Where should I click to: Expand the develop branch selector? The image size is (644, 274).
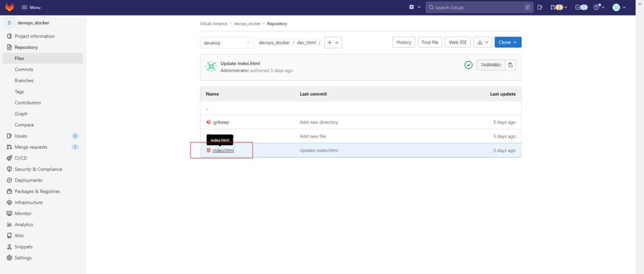click(227, 43)
